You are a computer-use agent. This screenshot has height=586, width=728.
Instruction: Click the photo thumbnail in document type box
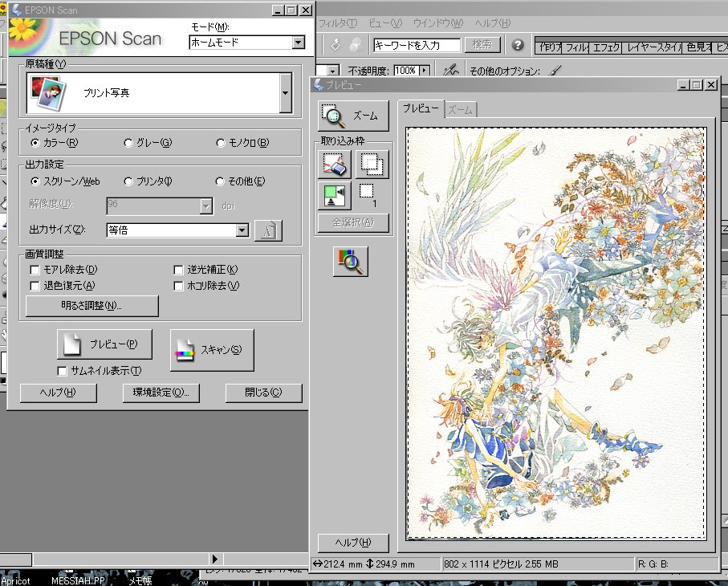click(48, 93)
